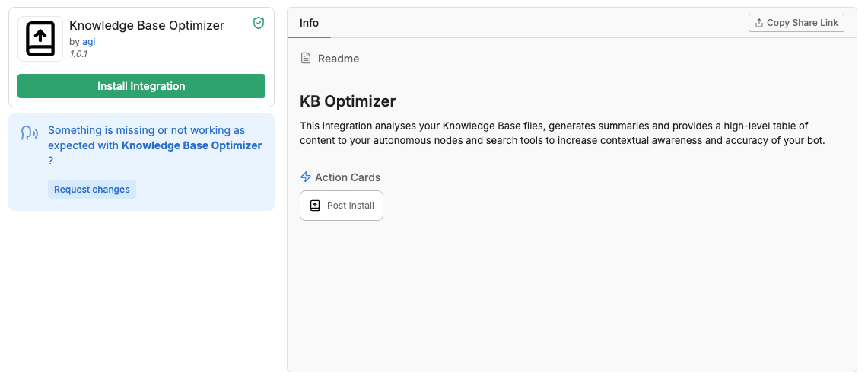Click the Readme section label
Image resolution: width=868 pixels, height=383 pixels.
(339, 59)
